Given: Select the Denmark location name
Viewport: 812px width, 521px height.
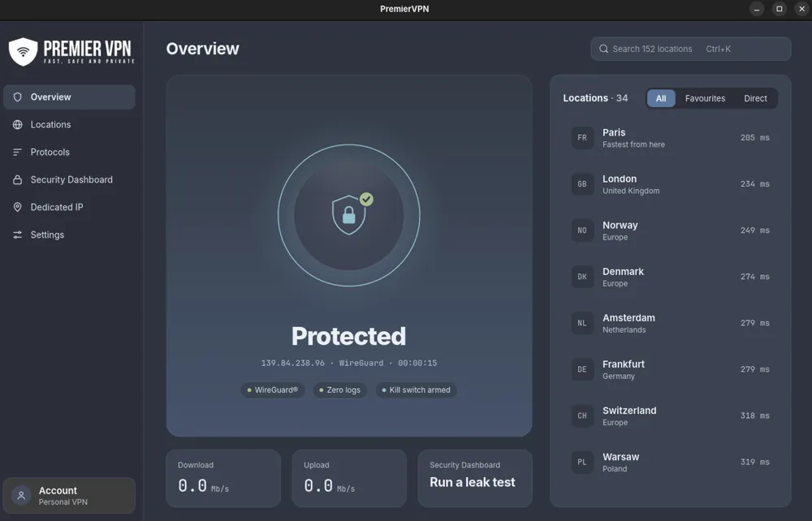Looking at the screenshot, I should tap(623, 272).
